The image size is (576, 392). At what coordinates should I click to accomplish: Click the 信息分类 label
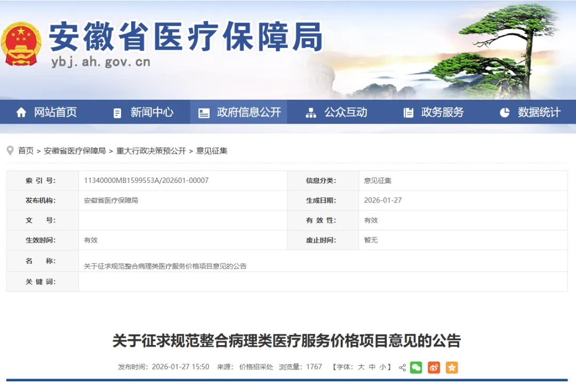point(321,180)
